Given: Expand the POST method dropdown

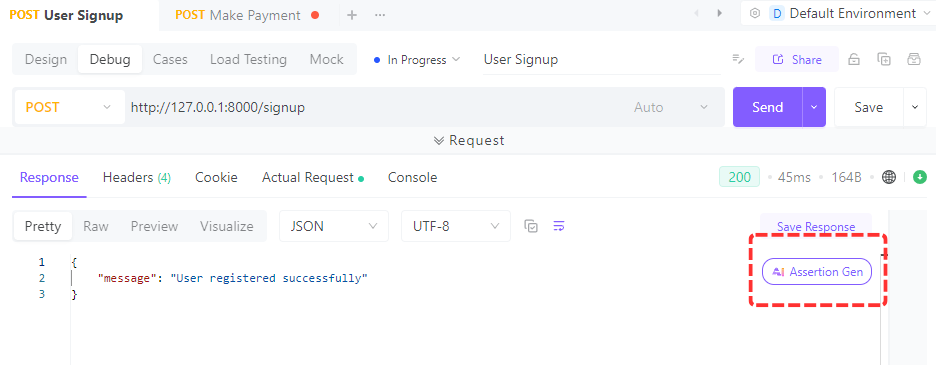Looking at the screenshot, I should (x=69, y=107).
